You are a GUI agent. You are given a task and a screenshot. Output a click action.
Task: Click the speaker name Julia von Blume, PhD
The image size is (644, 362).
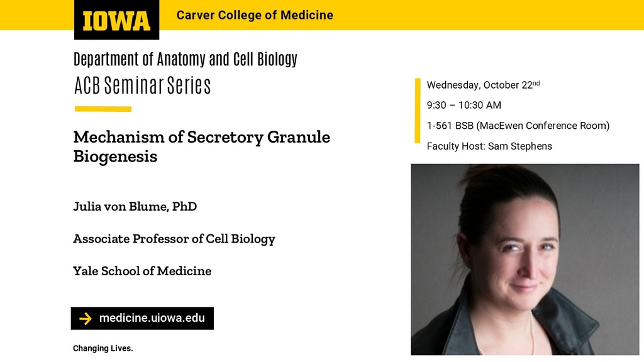coord(135,206)
